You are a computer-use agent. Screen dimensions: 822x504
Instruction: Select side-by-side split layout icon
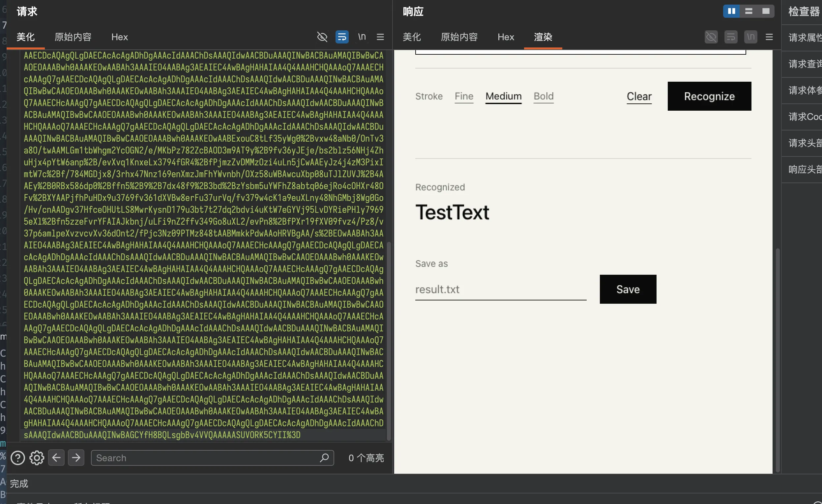coord(731,11)
